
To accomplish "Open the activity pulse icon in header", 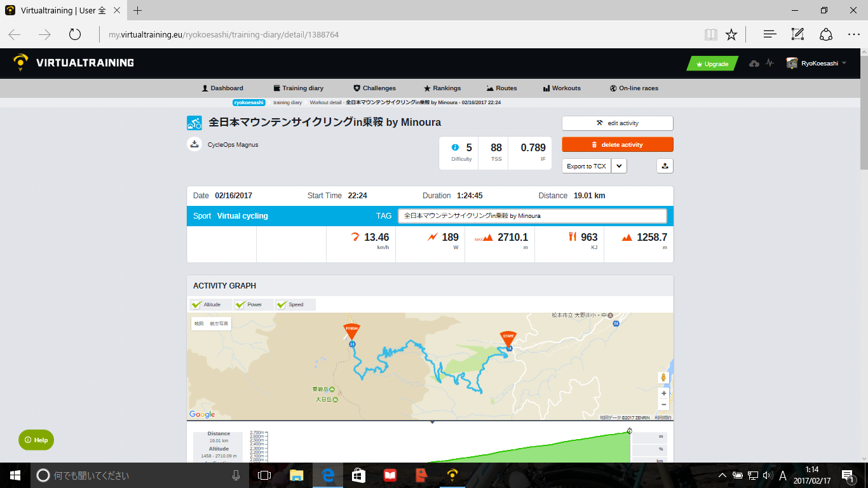I will point(770,64).
